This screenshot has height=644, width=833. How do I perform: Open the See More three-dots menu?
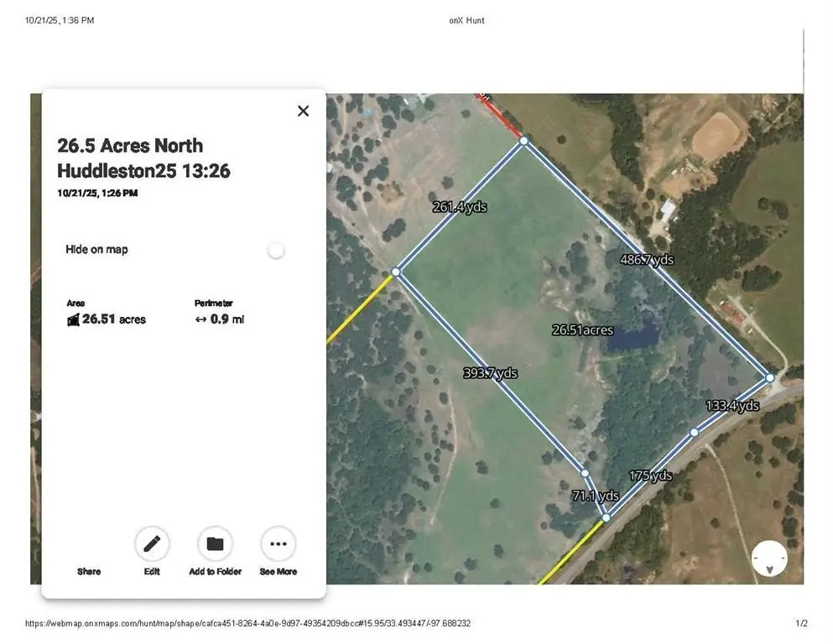click(278, 543)
